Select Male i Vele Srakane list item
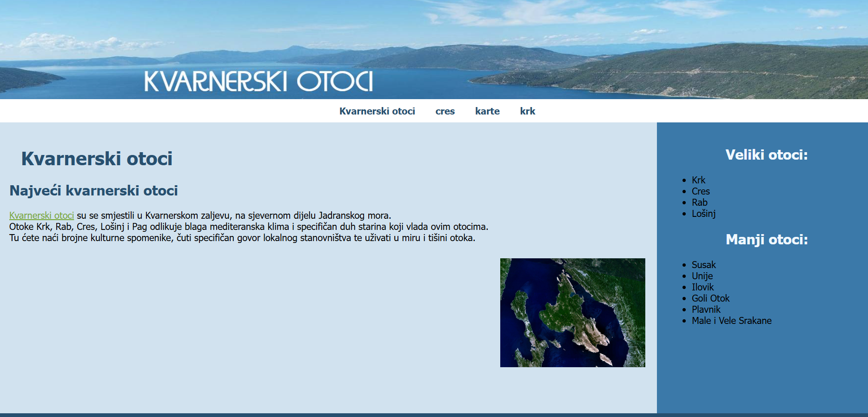The width and height of the screenshot is (868, 417). coord(731,321)
